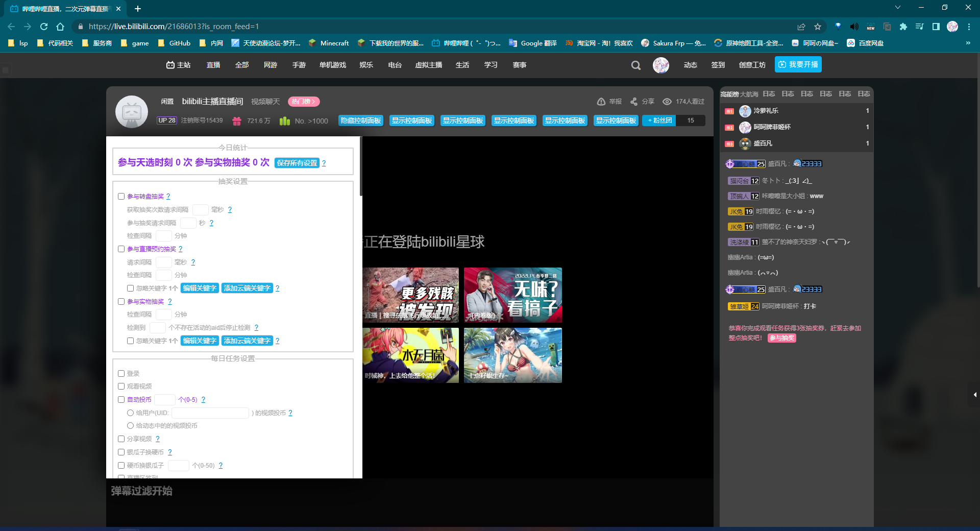Open the 单机游戏 navigation item
980x531 pixels.
pos(333,65)
